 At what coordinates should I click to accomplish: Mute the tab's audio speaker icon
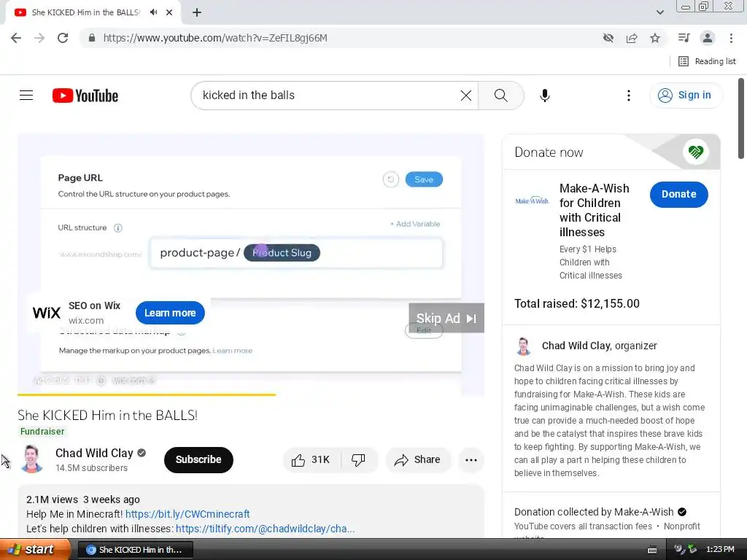coord(153,12)
